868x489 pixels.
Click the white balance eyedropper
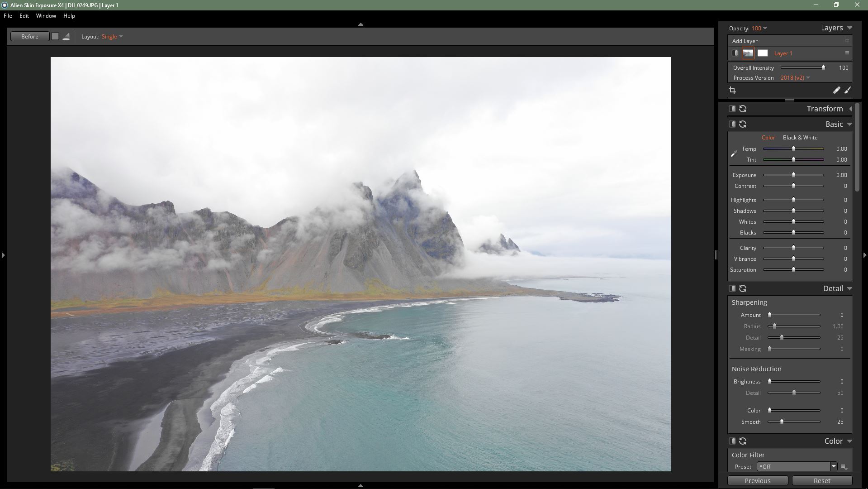tap(734, 153)
